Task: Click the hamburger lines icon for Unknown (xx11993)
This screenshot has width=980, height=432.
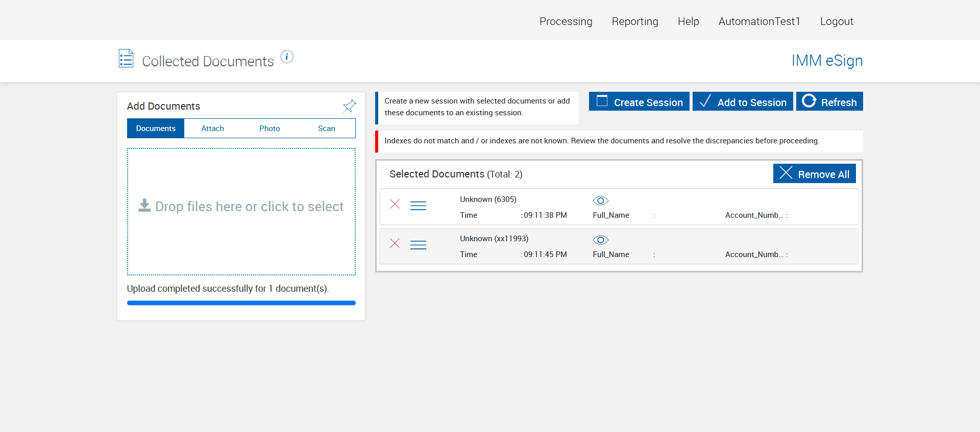Action: pos(418,245)
